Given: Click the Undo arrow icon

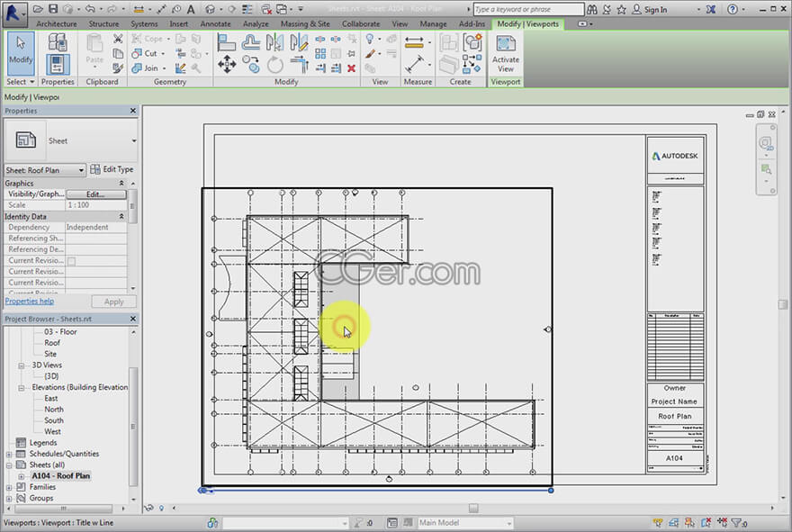Looking at the screenshot, I should pos(90,9).
